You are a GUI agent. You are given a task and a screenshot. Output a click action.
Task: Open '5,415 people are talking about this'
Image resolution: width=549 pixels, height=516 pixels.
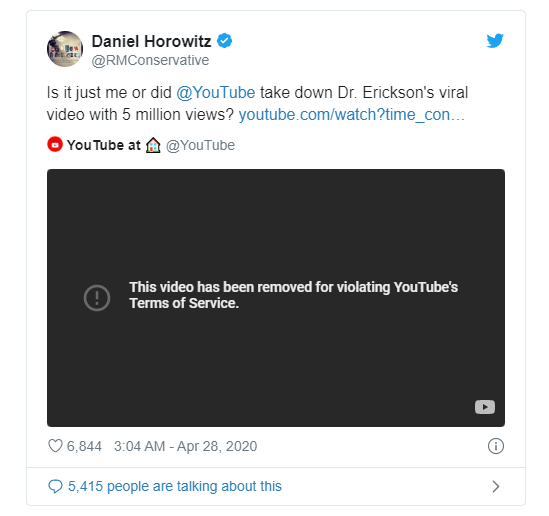point(175,486)
